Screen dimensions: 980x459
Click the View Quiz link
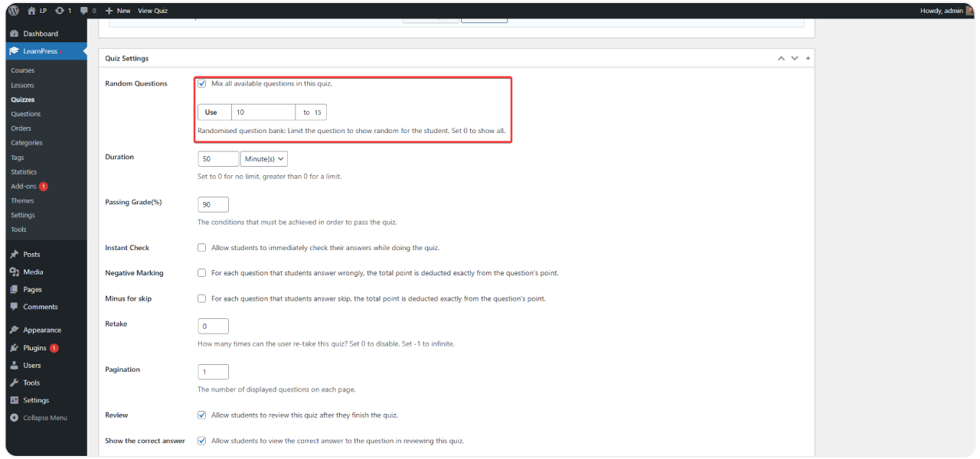(153, 10)
